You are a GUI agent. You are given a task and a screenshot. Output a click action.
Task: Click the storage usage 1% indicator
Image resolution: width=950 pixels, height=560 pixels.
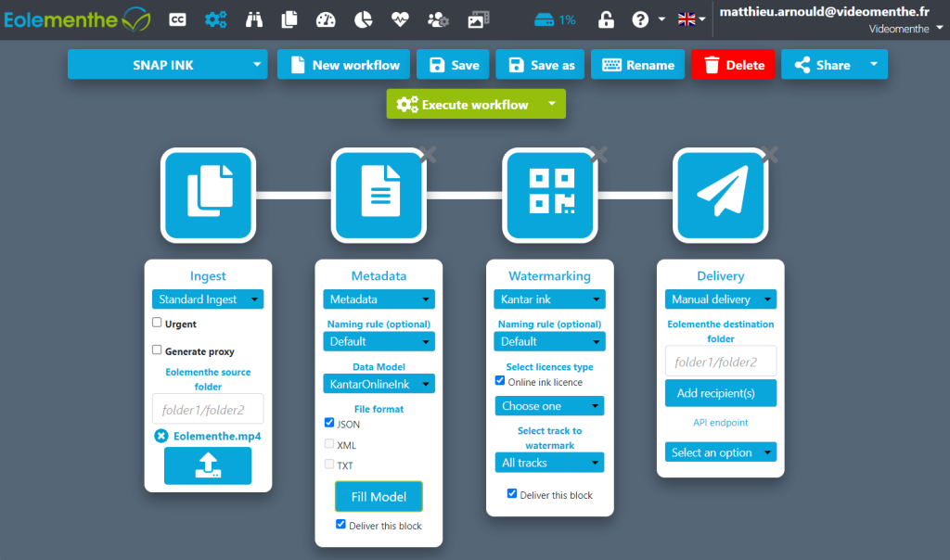click(555, 20)
